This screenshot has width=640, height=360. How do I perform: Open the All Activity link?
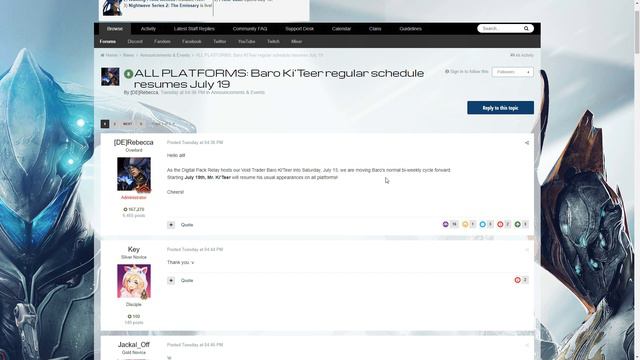click(x=522, y=55)
